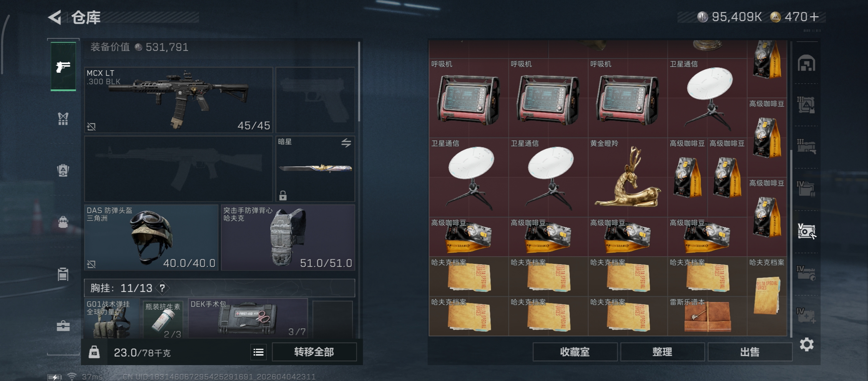
Task: Select the 黄金瞪羚 item thumbnail
Action: [x=628, y=177]
